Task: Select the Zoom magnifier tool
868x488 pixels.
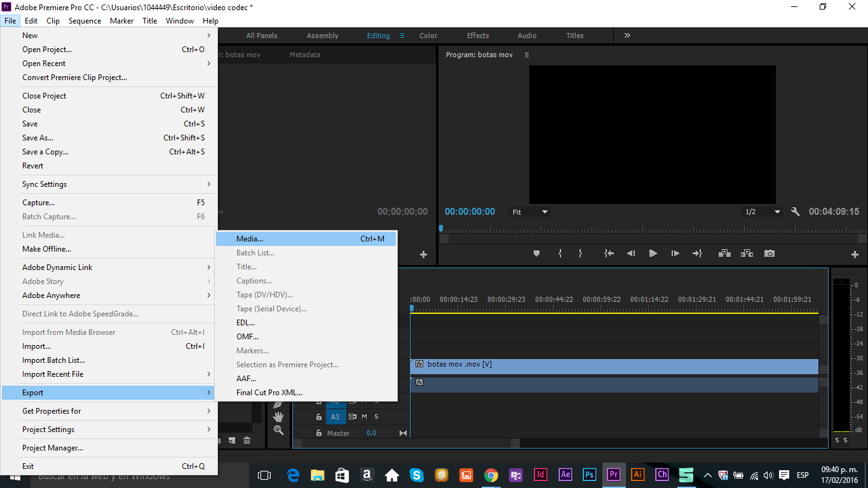Action: pos(278,430)
